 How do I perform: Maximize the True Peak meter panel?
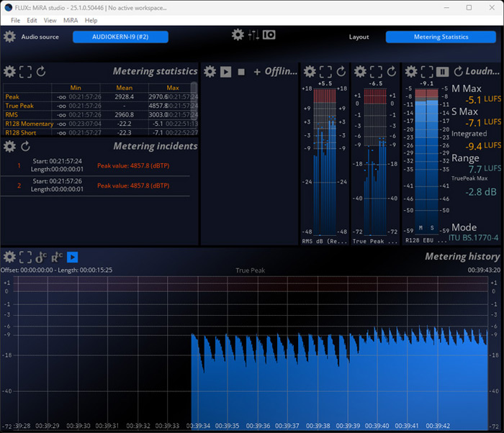pos(376,72)
